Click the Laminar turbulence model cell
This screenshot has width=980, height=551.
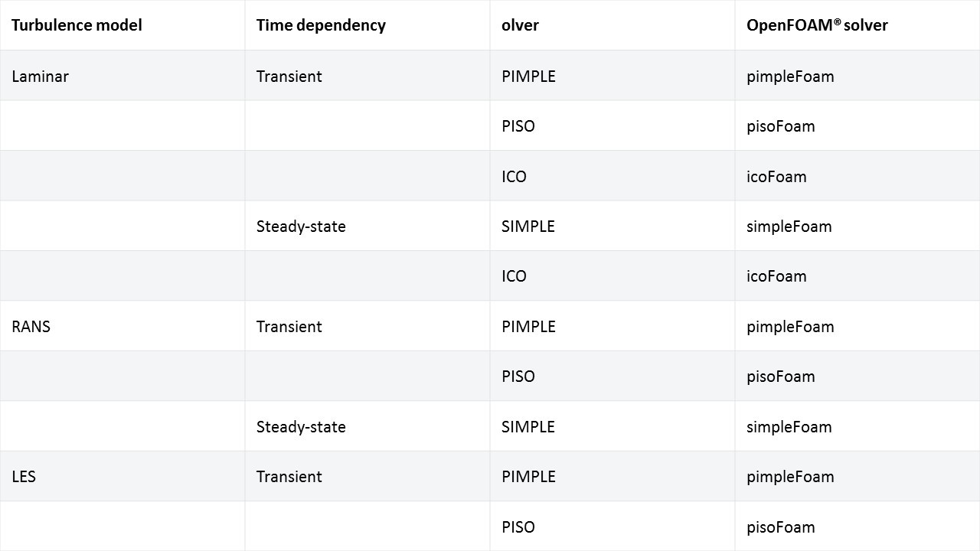point(40,77)
